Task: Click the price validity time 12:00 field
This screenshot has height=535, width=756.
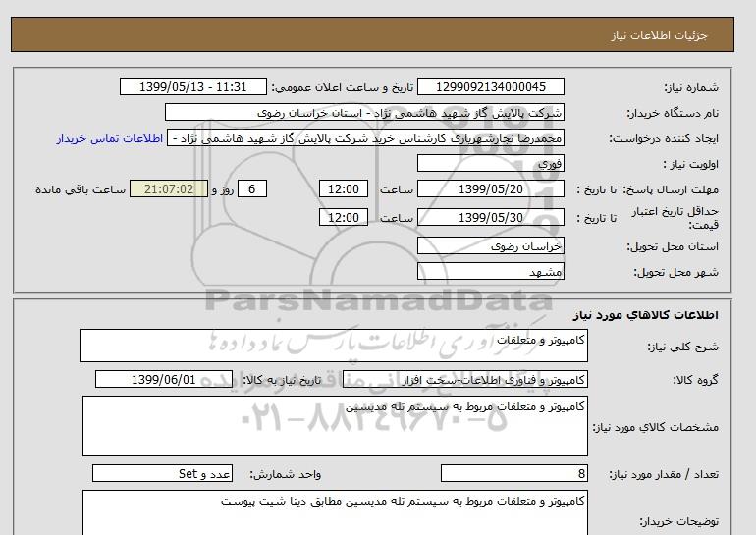Action: tap(344, 217)
